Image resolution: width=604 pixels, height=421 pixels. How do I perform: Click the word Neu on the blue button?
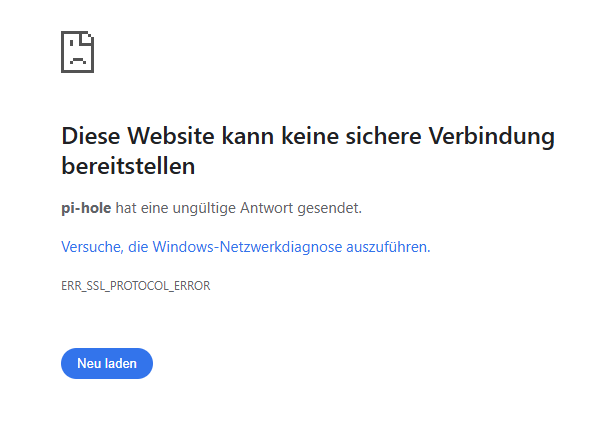[x=86, y=363]
